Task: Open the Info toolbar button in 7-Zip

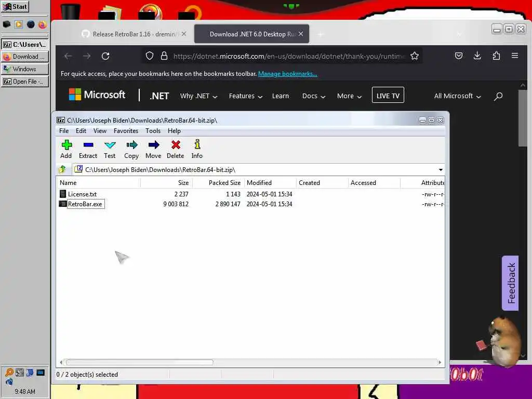Action: click(x=197, y=149)
